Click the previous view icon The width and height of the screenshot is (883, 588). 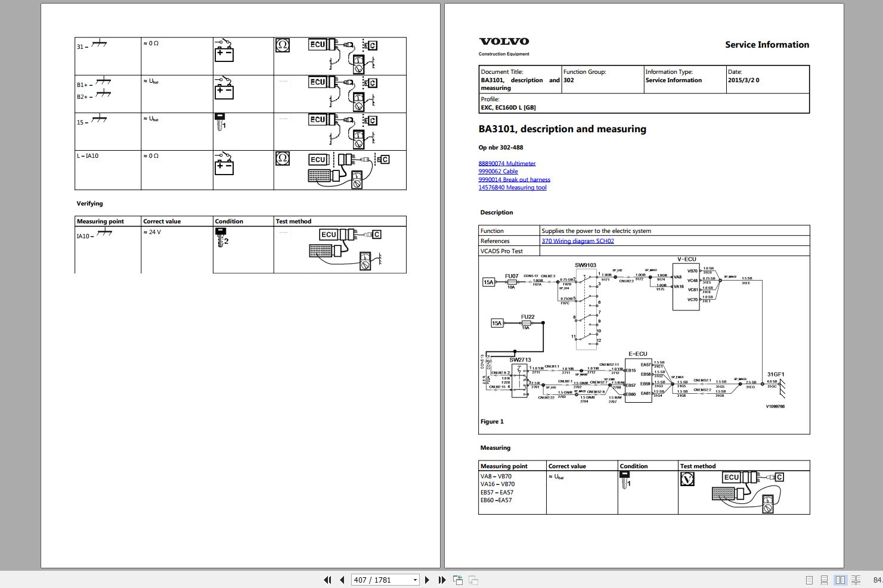458,580
